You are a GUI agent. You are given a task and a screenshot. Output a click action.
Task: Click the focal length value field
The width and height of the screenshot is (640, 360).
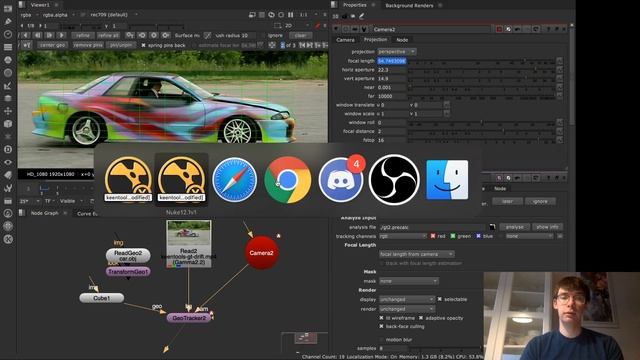tap(391, 61)
